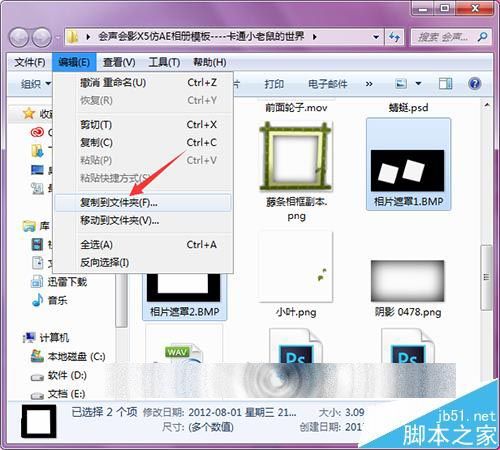Open the 文件(F) menu
Screen dimensions: 500x450
30,62
